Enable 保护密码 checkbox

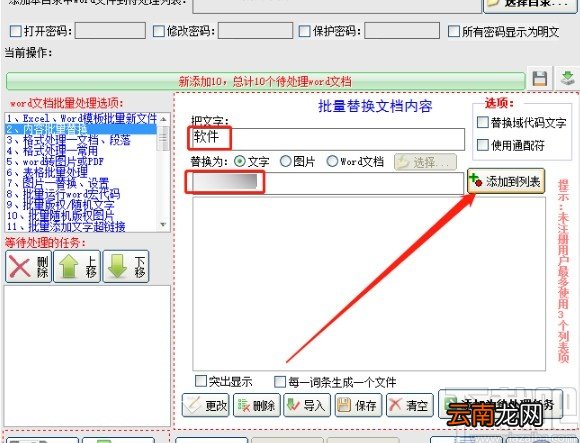pyautogui.click(x=304, y=31)
